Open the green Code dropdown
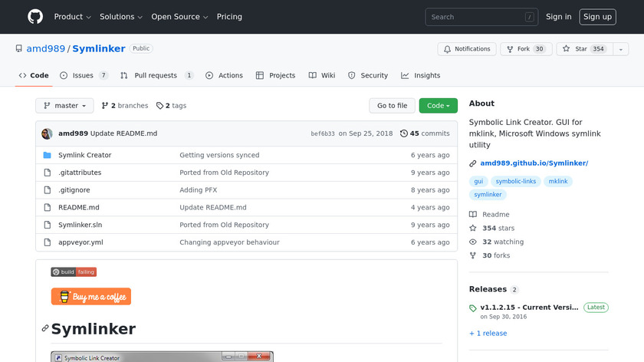The image size is (644, 362). (439, 106)
